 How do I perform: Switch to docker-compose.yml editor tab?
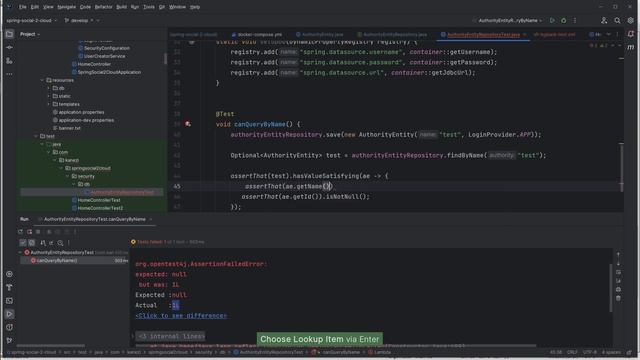256,35
